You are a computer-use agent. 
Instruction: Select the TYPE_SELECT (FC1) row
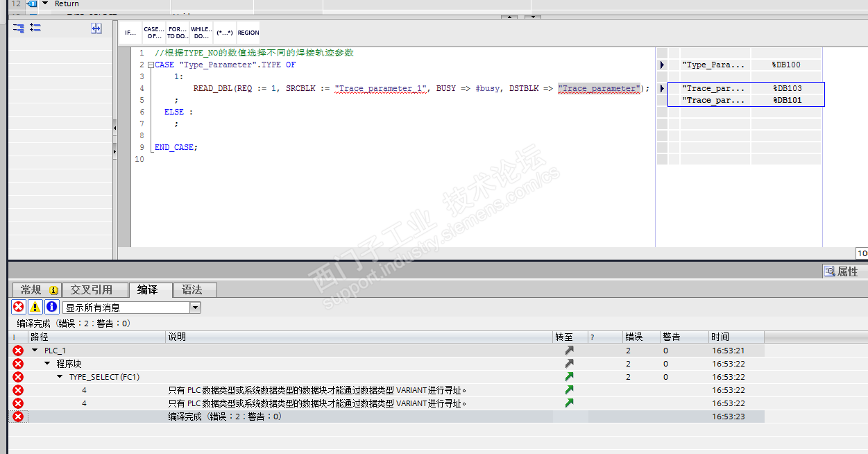(x=386, y=376)
